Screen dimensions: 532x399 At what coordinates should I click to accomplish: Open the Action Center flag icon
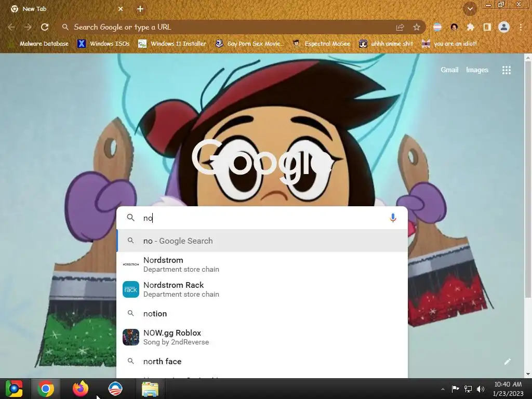(x=455, y=389)
